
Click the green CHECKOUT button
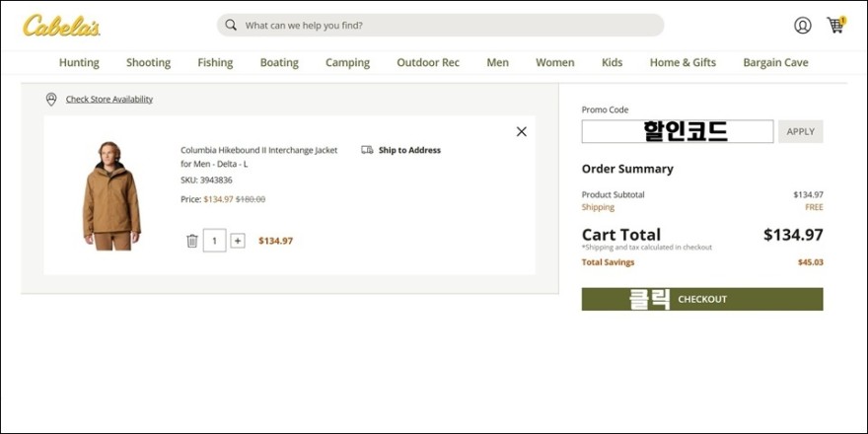tap(702, 299)
